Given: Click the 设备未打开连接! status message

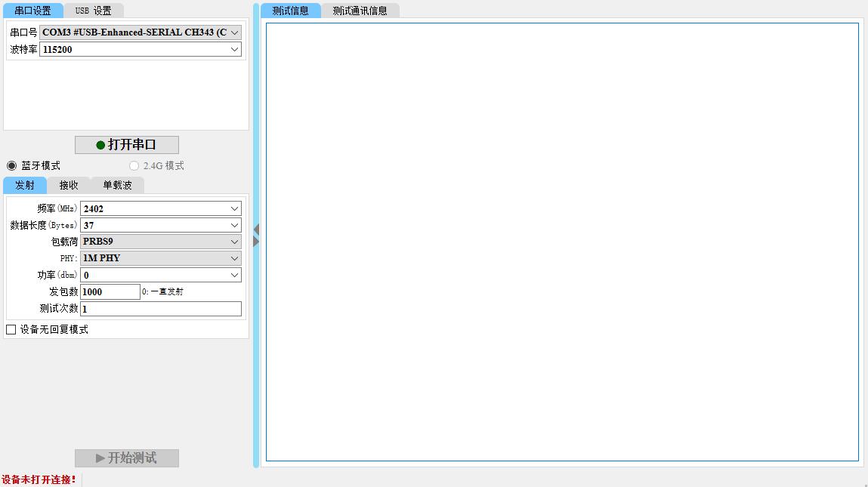Looking at the screenshot, I should coord(39,479).
